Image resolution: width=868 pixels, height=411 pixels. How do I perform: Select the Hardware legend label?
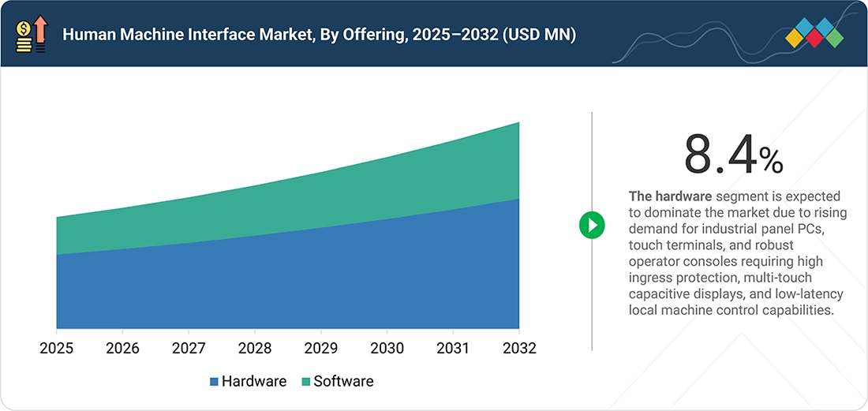[254, 381]
